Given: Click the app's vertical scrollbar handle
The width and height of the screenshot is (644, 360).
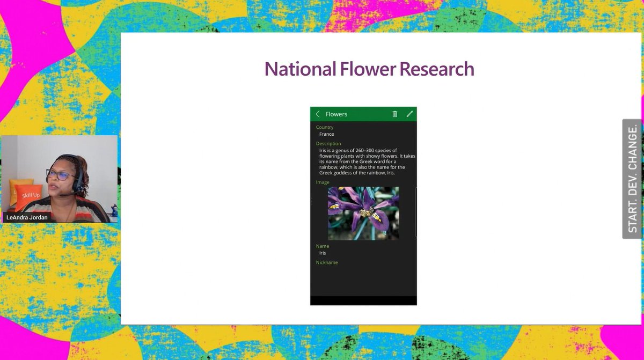Looking at the screenshot, I should (x=416, y=212).
